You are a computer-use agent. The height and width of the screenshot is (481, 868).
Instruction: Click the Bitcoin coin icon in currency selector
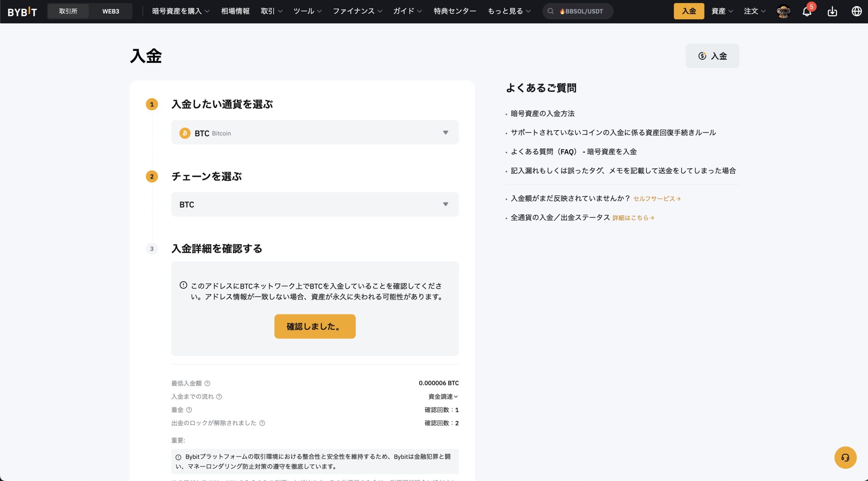185,133
